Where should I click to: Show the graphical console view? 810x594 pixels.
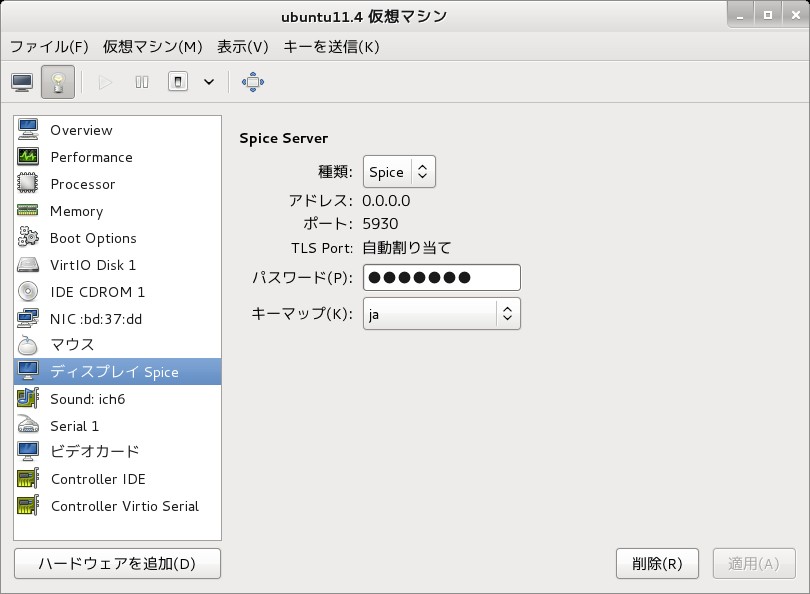point(22,82)
